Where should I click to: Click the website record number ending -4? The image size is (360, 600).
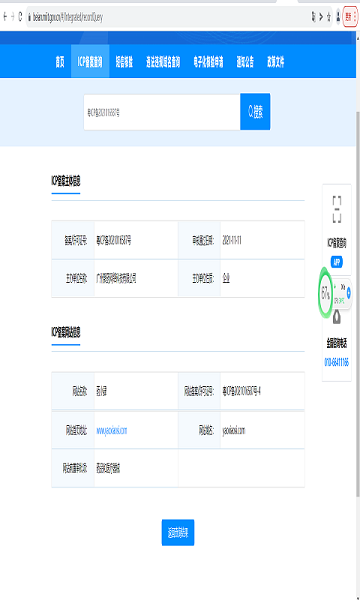point(241,391)
